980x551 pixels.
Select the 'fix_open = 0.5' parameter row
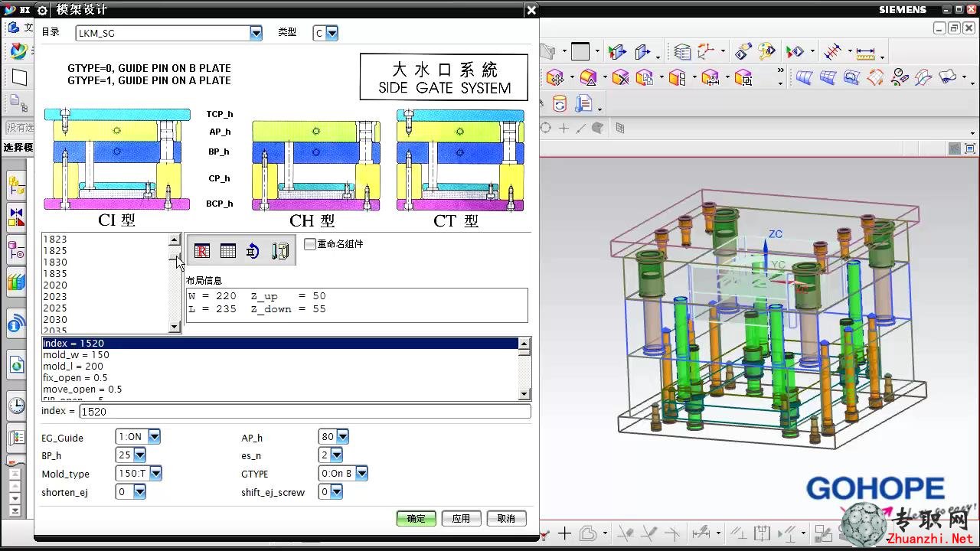point(280,378)
